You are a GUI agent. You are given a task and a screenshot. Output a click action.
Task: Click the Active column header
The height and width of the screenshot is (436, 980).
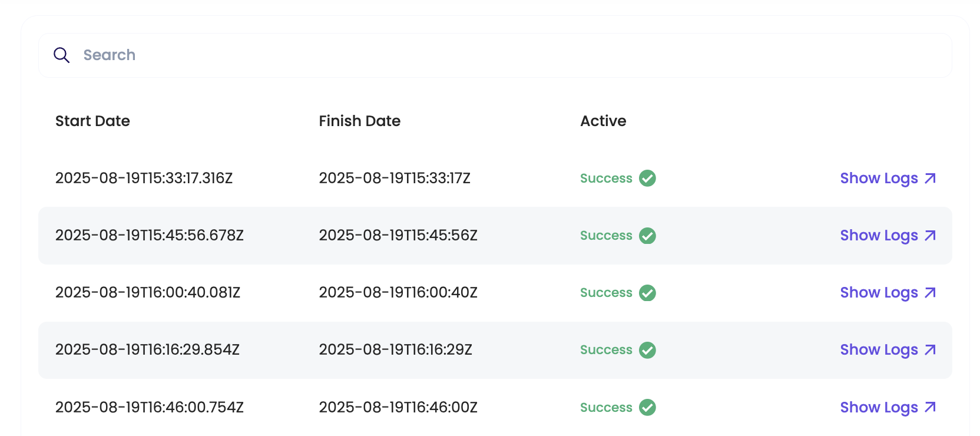[x=603, y=121]
